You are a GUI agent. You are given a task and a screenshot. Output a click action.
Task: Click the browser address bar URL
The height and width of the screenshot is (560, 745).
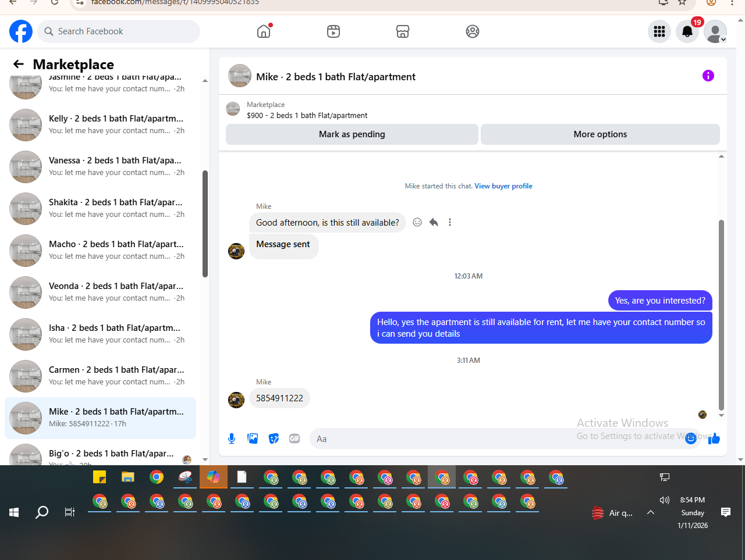coord(175,2)
